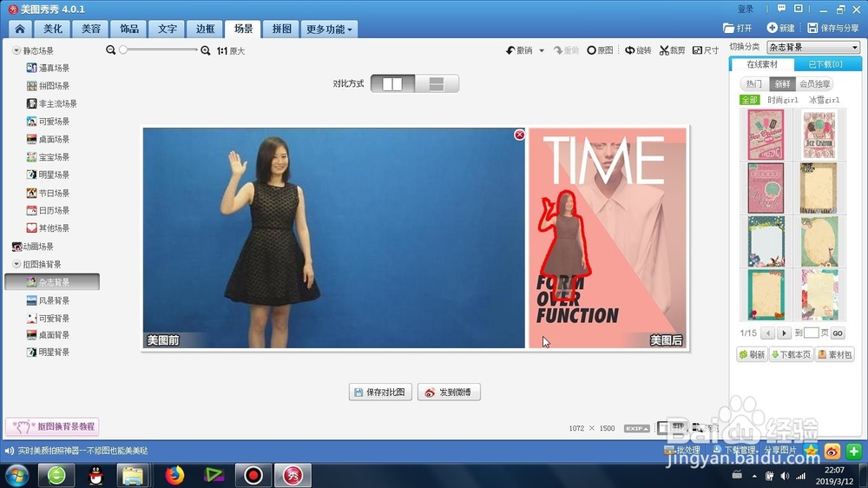Close the comparison view with red X

pos(519,135)
